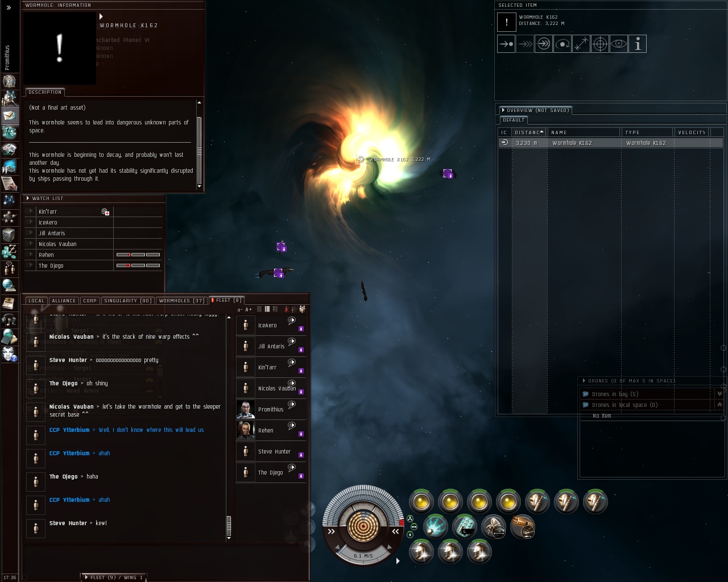Switch to the Corp chat tab
The height and width of the screenshot is (582, 728).
90,301
